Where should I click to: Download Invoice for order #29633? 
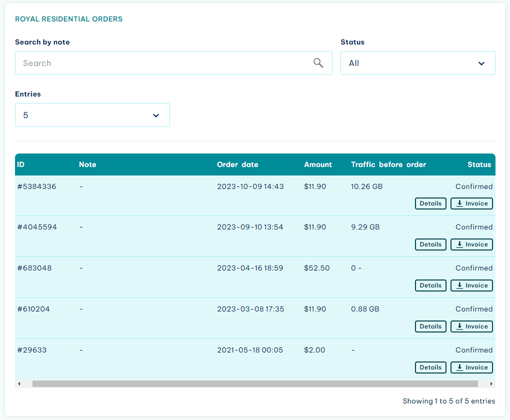tap(471, 367)
